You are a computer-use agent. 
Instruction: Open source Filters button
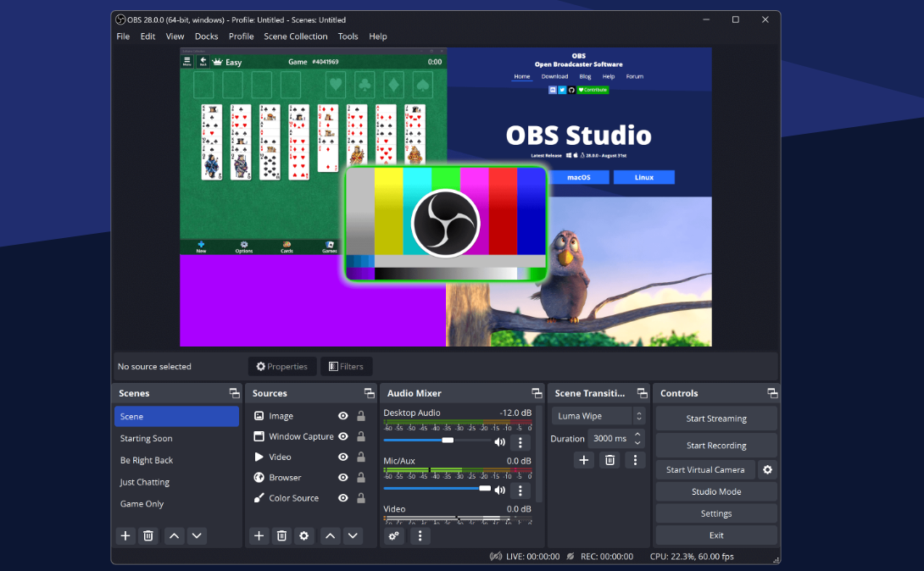click(347, 366)
